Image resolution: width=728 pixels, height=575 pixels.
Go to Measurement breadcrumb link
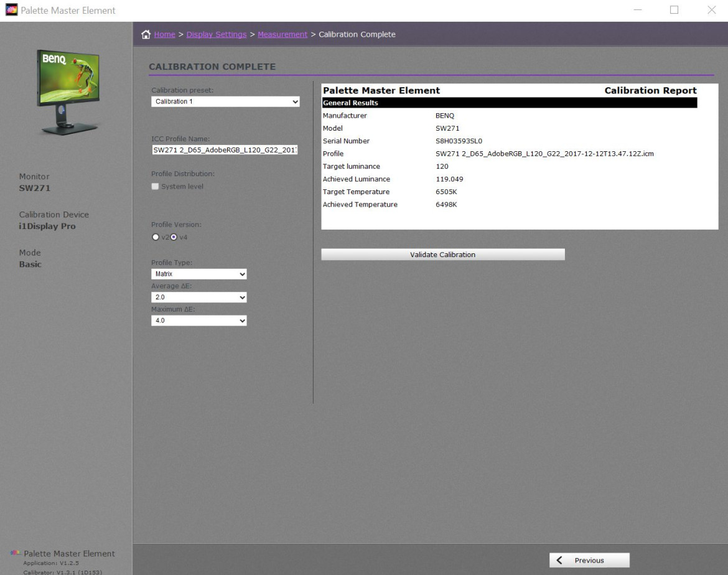282,34
